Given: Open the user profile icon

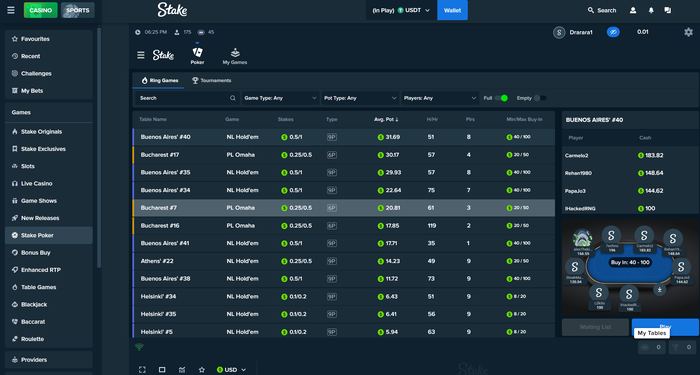Looking at the screenshot, I should pyautogui.click(x=633, y=10).
